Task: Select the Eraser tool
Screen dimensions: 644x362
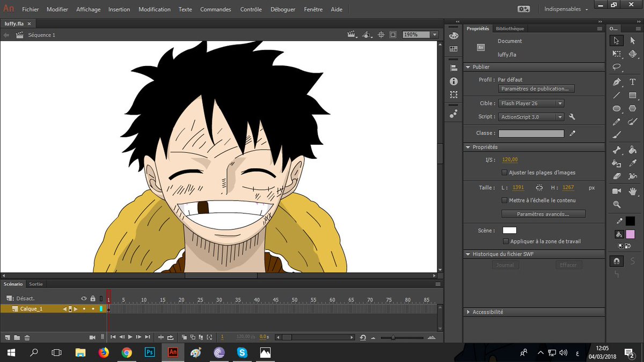Action: (617, 176)
